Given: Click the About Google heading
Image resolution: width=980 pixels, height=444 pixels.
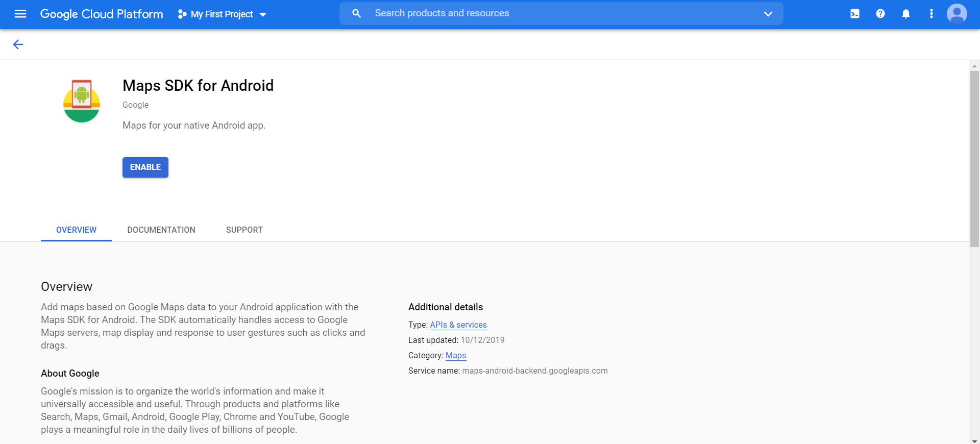Looking at the screenshot, I should tap(70, 373).
